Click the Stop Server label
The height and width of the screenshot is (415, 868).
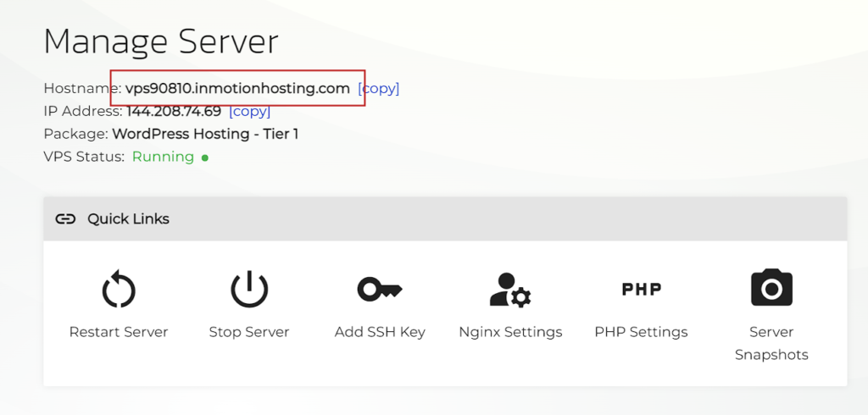click(x=249, y=332)
